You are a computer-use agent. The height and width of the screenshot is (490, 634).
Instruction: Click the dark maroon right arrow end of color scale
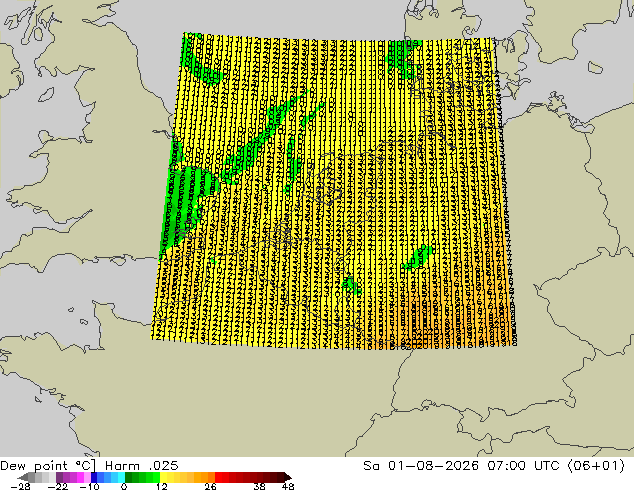288,477
